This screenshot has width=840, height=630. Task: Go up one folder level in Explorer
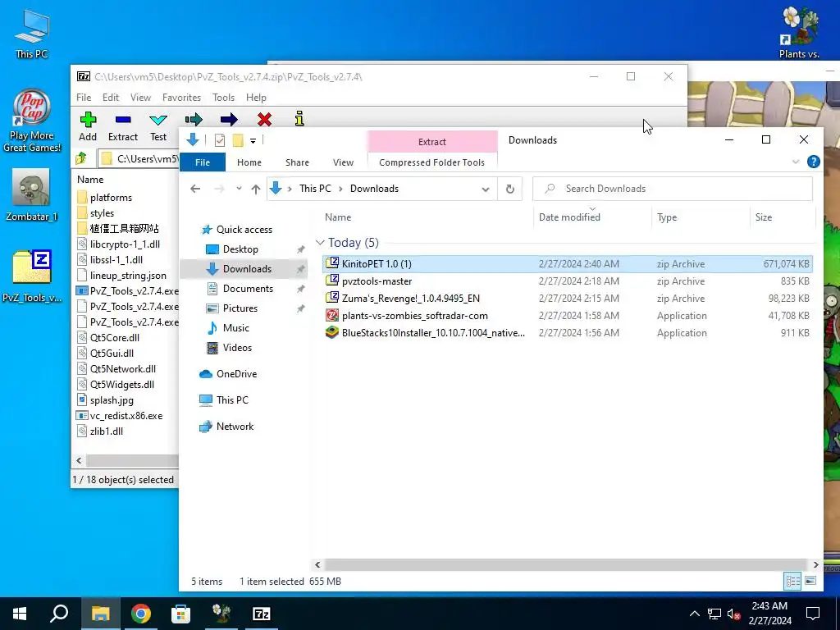click(x=256, y=189)
